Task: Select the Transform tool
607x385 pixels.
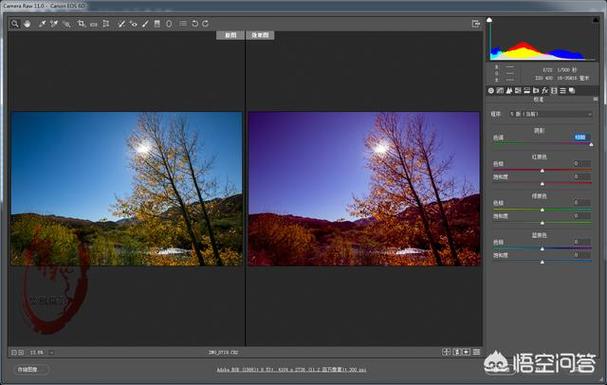Action: click(106, 24)
